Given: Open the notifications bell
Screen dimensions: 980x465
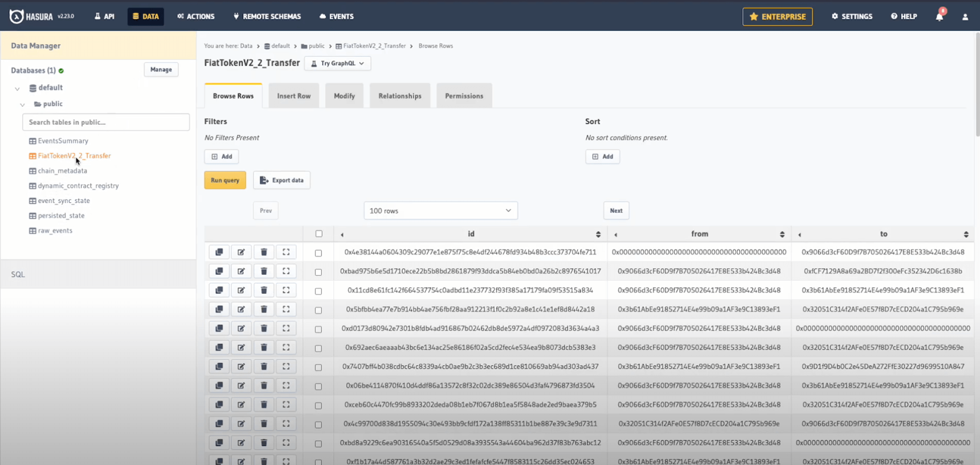Looking at the screenshot, I should point(939,16).
